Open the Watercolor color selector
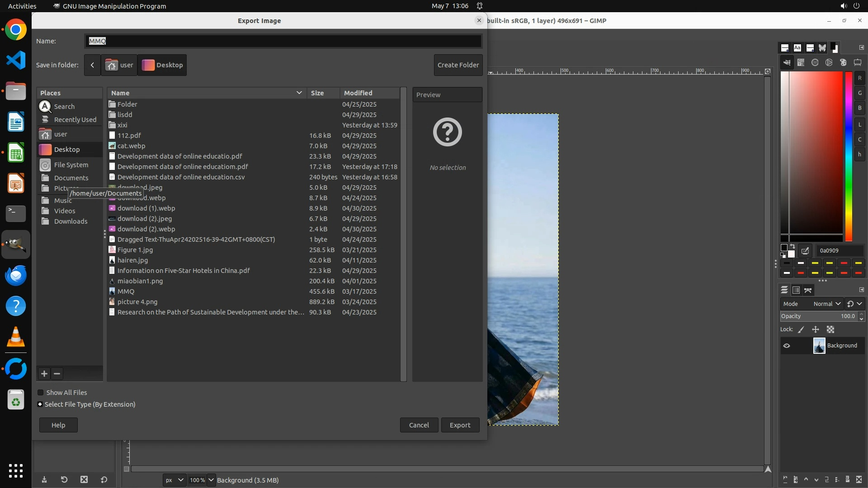This screenshot has height=488, width=868. 815,63
